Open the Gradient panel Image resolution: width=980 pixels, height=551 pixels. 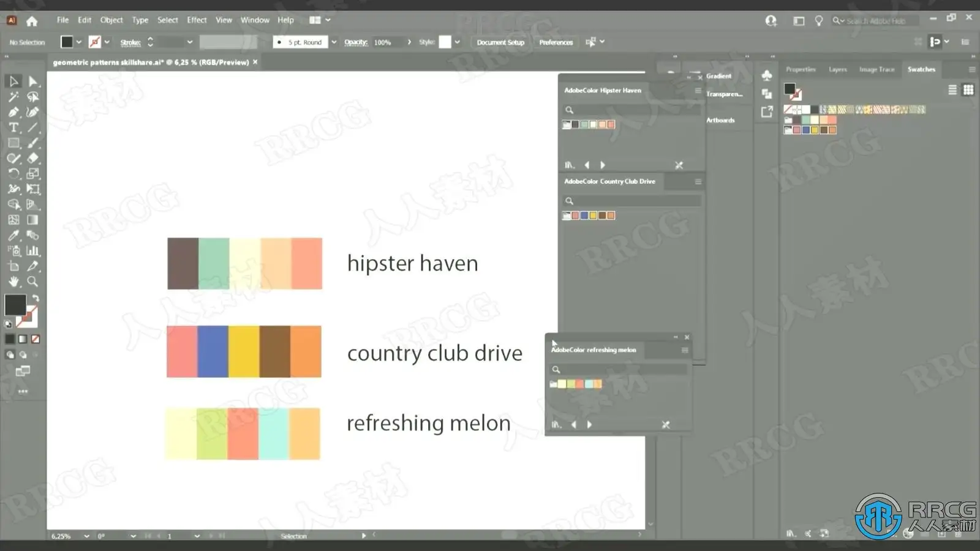click(718, 76)
